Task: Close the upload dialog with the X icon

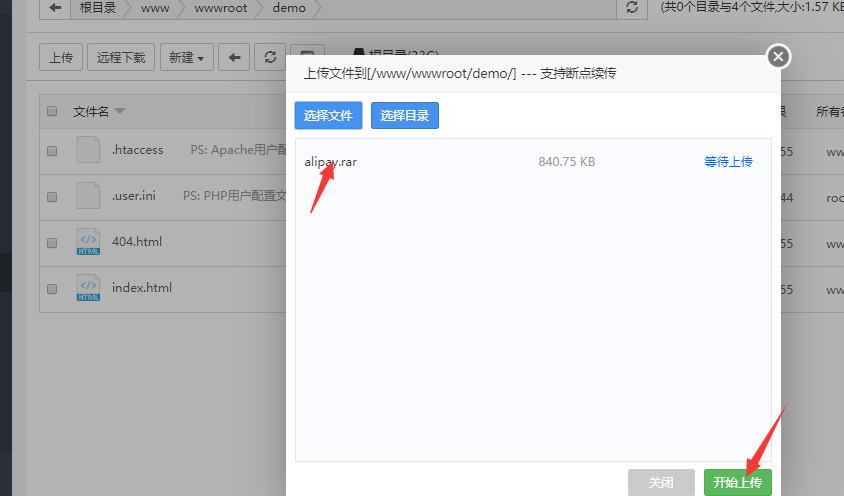Action: [x=779, y=57]
